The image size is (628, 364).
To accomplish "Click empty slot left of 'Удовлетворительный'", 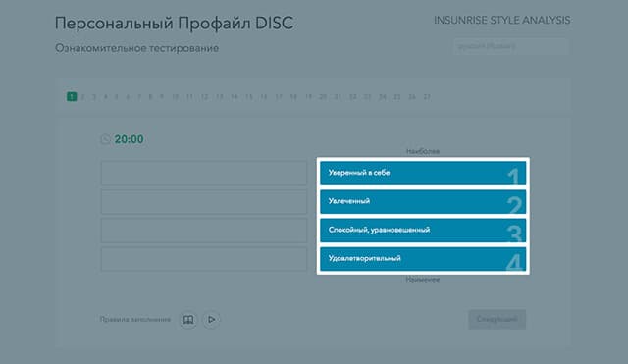I will point(204,259).
